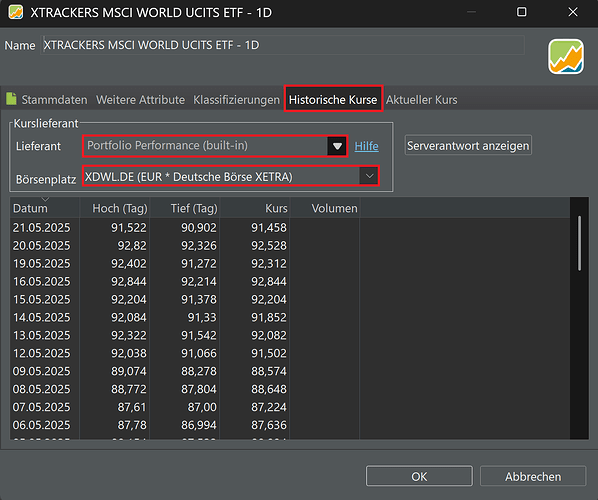Click the Kurs value 88,574
598x500 pixels.
coord(269,371)
